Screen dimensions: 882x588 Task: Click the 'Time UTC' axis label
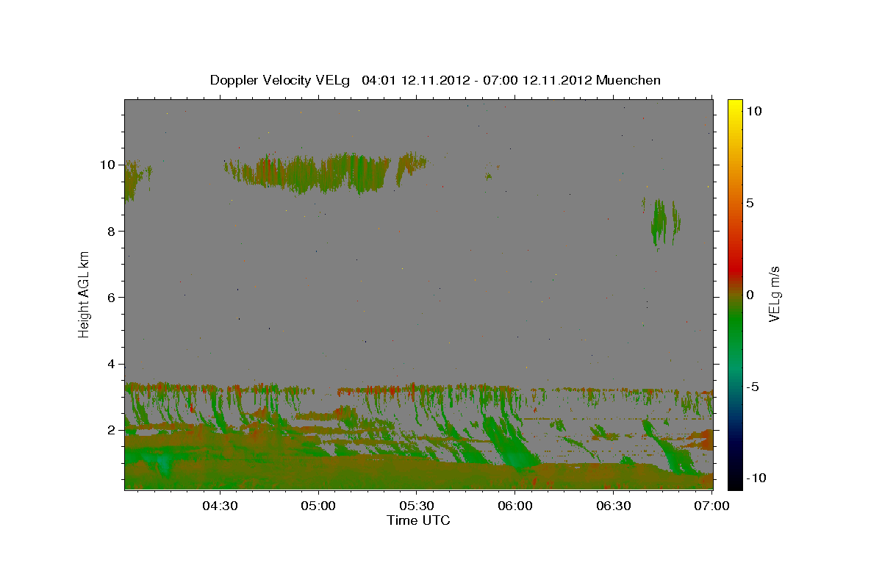pos(418,520)
